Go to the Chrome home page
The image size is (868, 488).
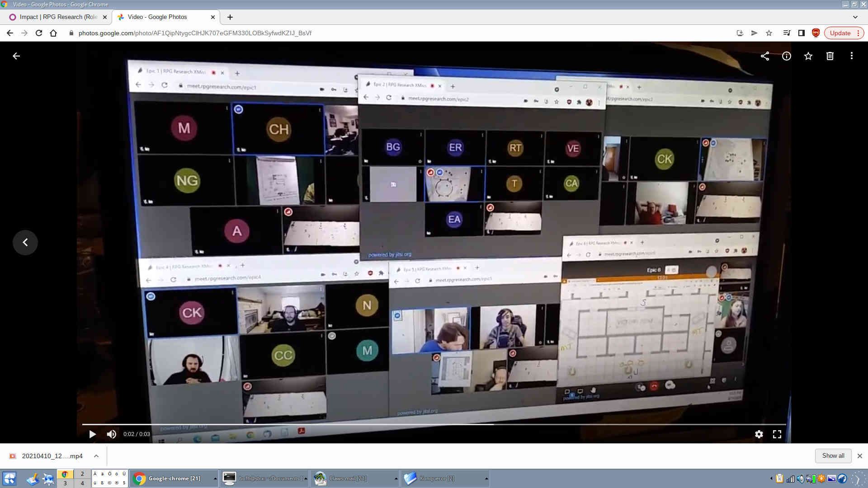click(x=53, y=33)
